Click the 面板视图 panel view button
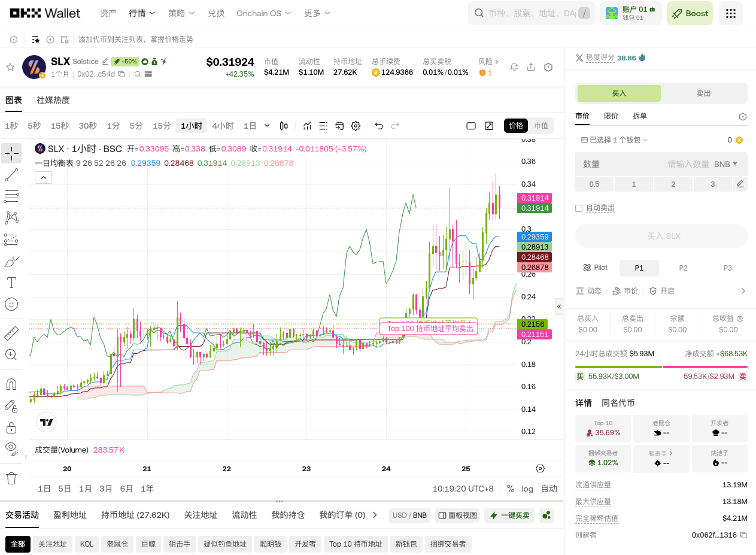This screenshot has width=756, height=555. [x=458, y=515]
